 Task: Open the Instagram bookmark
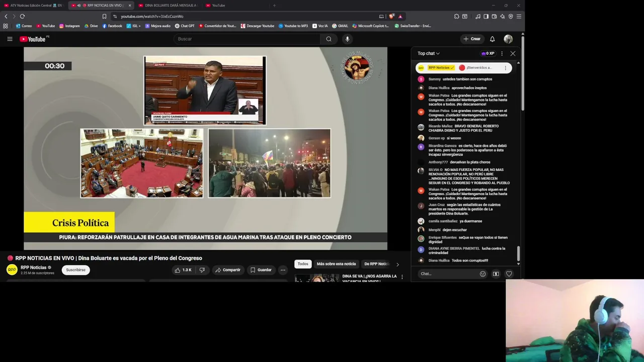pos(69,26)
